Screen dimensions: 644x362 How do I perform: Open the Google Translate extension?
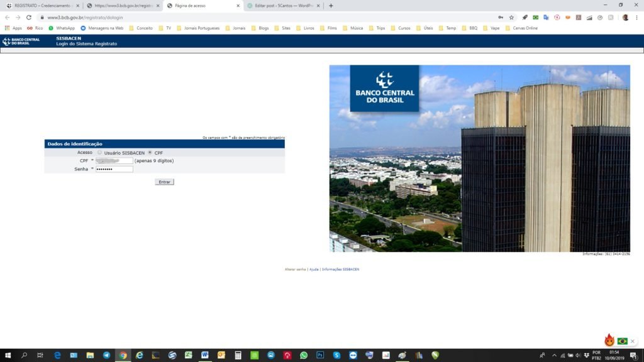[x=547, y=17]
